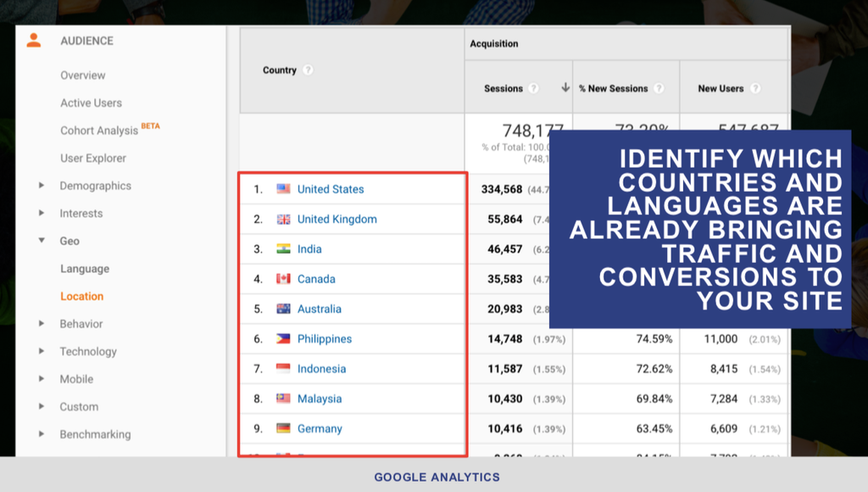
Task: Click the help icon next to New Users
Action: 755,88
